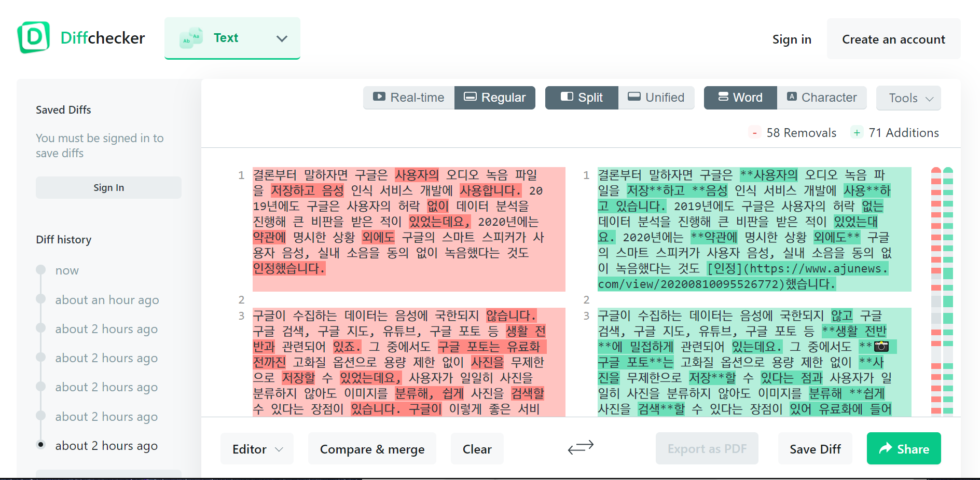The height and width of the screenshot is (480, 980).
Task: Click the Share arrow icon
Action: [x=886, y=448]
